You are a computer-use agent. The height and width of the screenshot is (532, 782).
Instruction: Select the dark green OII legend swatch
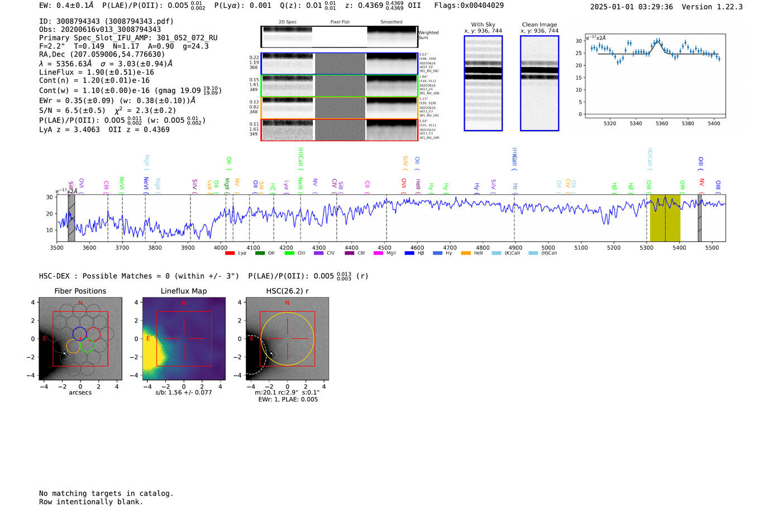coord(260,253)
